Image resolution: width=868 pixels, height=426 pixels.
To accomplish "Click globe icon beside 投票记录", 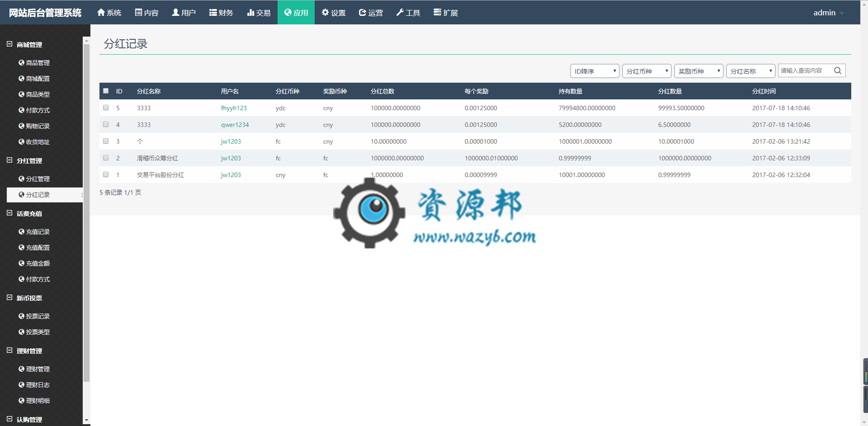I will pos(21,316).
